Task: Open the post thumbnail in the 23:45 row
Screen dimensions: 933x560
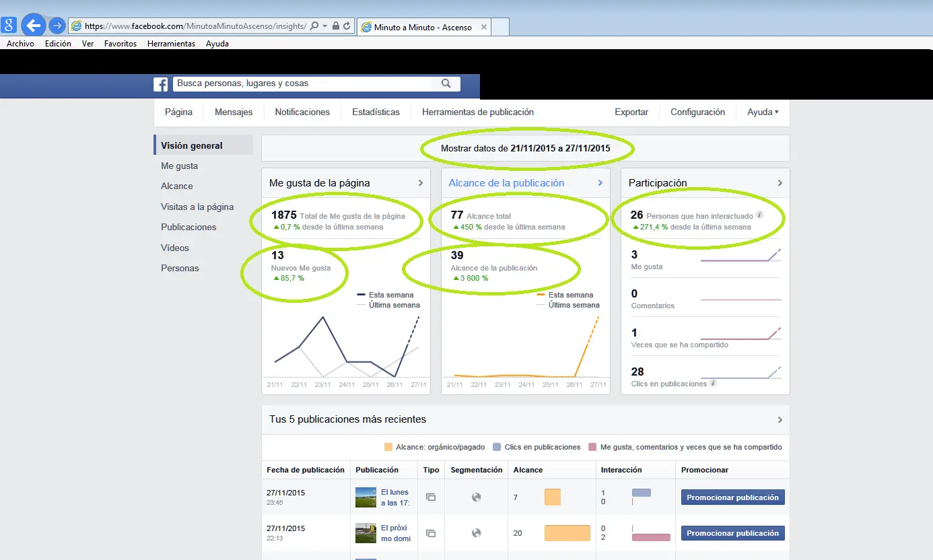Action: pyautogui.click(x=366, y=497)
